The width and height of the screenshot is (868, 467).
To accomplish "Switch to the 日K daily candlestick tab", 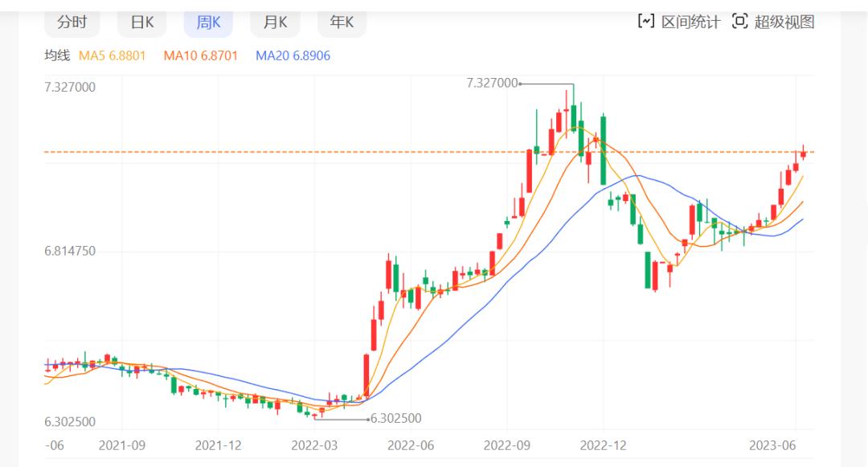I will pyautogui.click(x=141, y=23).
